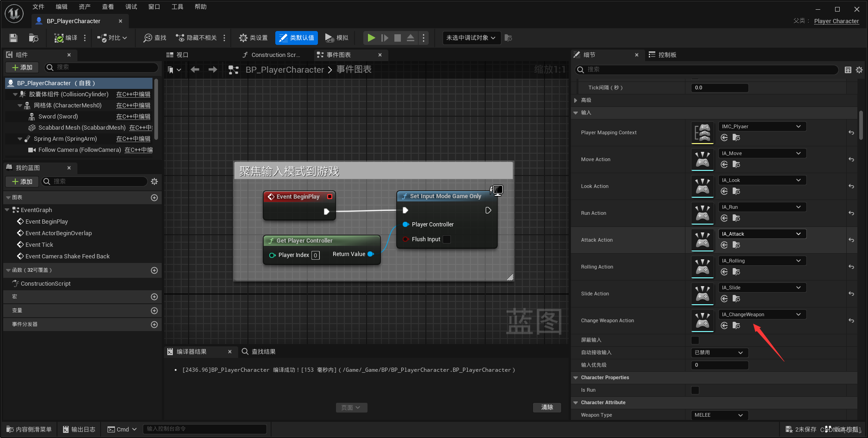Click the components search field
Image resolution: width=868 pixels, height=438 pixels.
(x=101, y=68)
